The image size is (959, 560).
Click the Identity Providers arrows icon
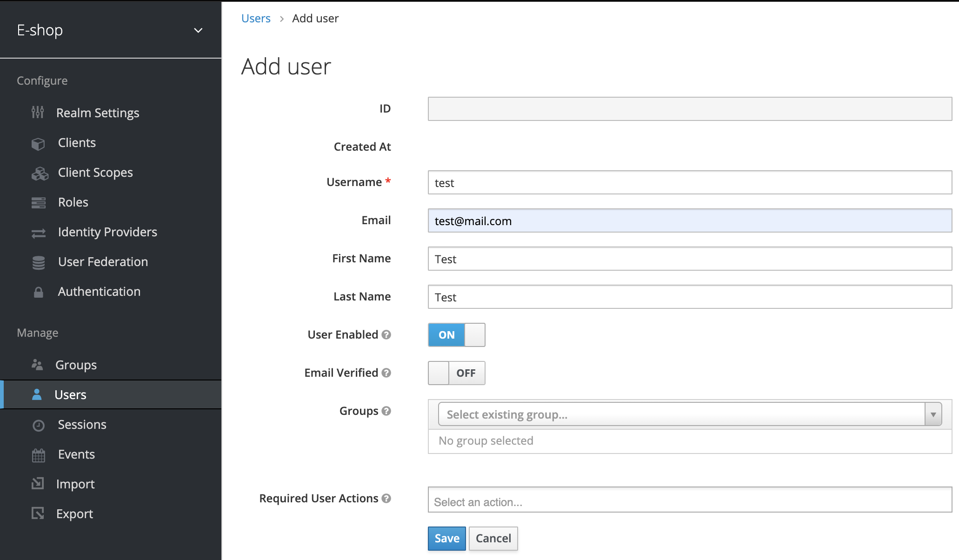point(38,233)
